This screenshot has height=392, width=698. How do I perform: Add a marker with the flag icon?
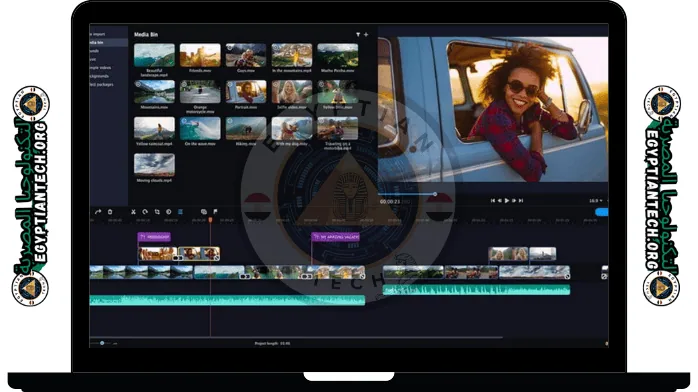[x=215, y=212]
